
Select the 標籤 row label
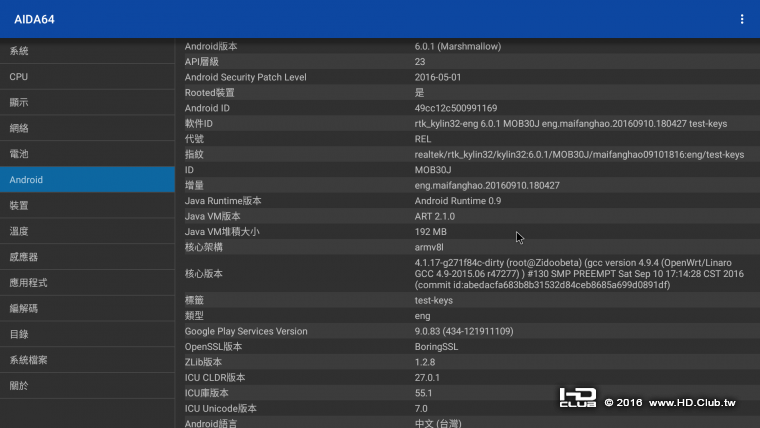(x=194, y=300)
